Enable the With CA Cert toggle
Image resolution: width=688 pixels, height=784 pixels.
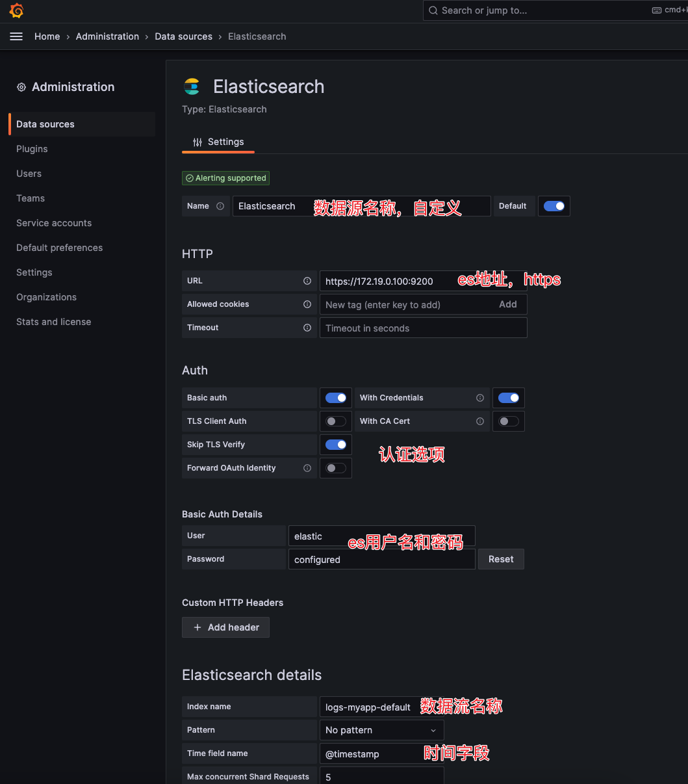(x=509, y=421)
